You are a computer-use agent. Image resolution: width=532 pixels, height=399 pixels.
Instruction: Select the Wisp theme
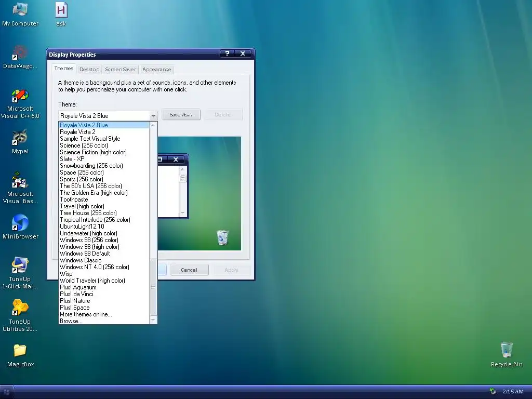104,274
